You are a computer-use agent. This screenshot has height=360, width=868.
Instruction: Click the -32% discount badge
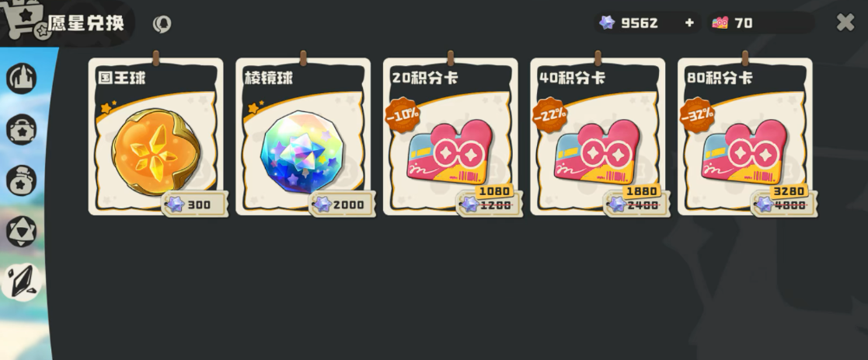coord(697,114)
